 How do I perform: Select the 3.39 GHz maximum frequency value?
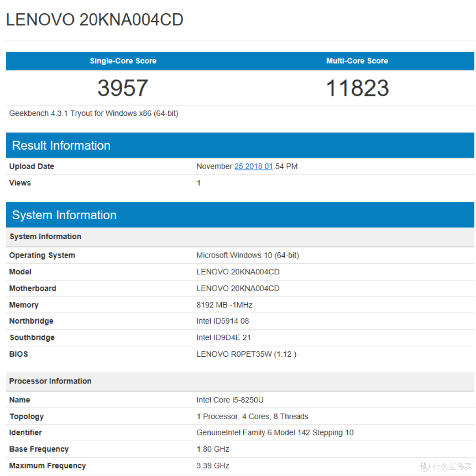[x=213, y=466]
